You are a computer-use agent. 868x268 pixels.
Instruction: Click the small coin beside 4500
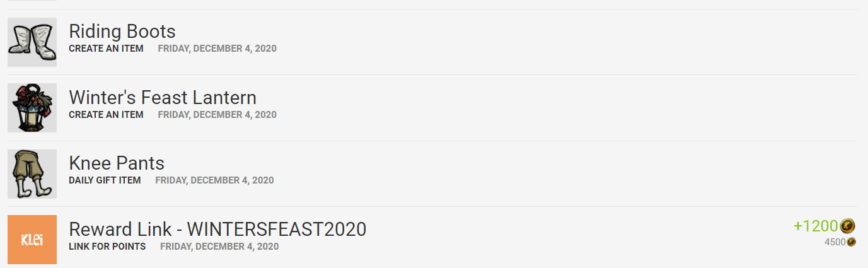851,242
